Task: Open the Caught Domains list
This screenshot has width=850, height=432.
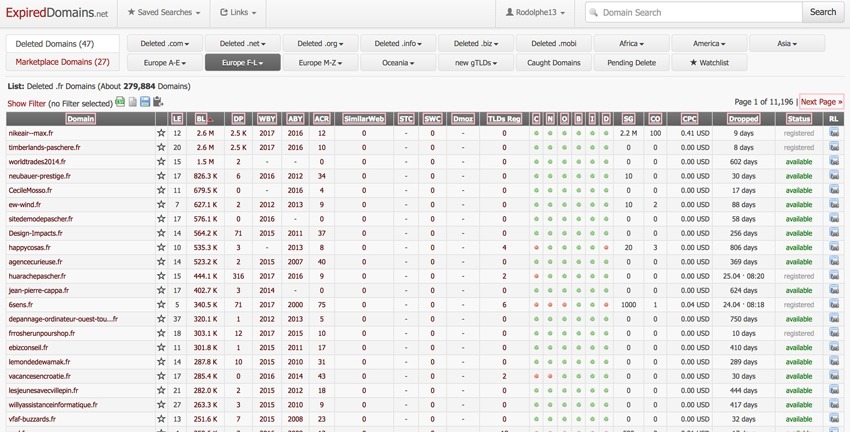Action: (554, 62)
